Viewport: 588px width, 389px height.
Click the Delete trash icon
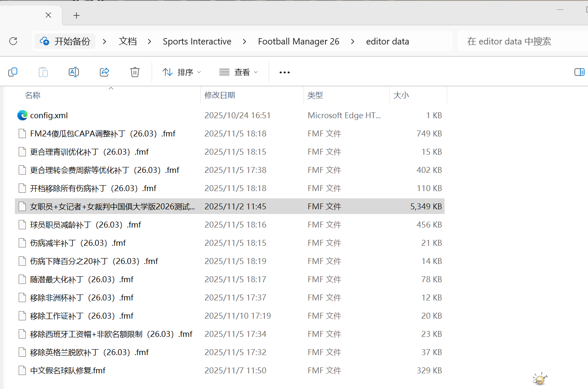(x=135, y=72)
